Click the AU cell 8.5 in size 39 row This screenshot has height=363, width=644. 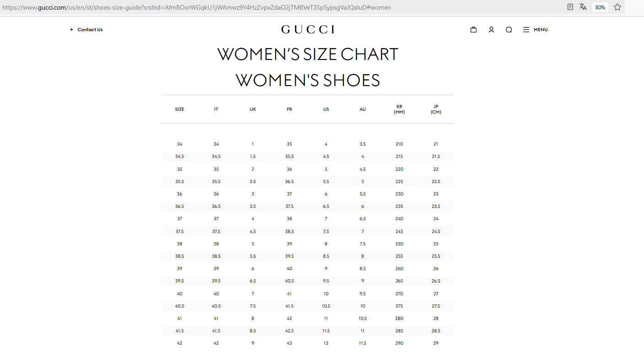pyautogui.click(x=363, y=269)
